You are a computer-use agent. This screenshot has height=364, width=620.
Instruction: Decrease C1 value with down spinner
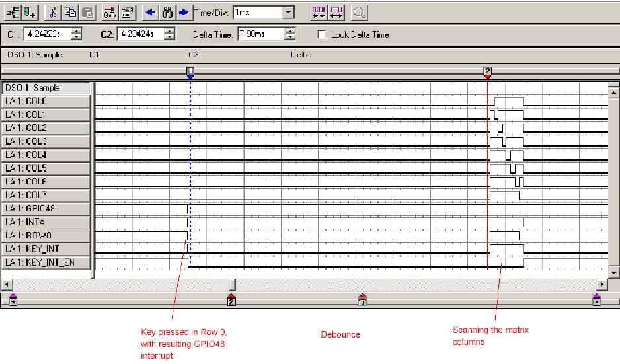tap(76, 37)
